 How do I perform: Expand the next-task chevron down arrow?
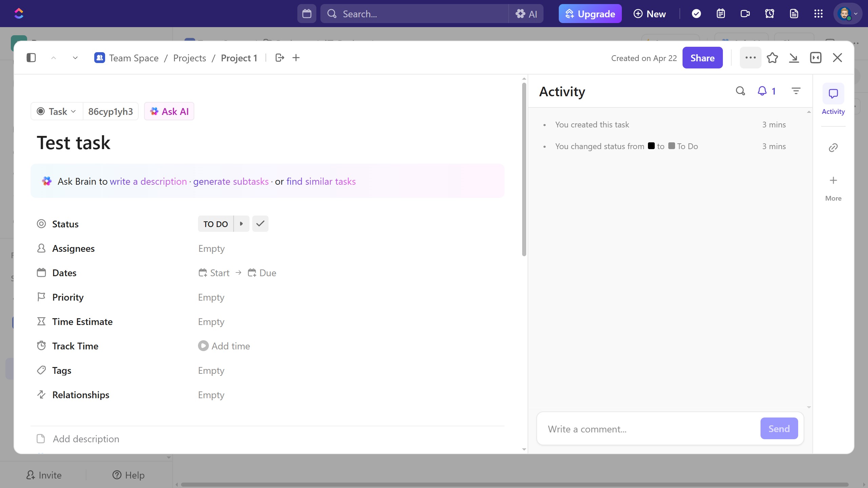coord(75,58)
